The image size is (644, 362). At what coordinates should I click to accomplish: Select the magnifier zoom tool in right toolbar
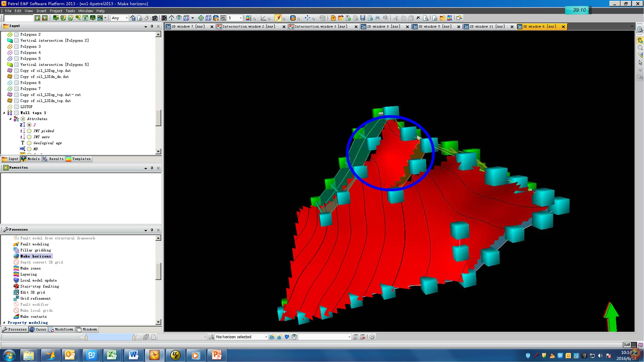coord(640,48)
